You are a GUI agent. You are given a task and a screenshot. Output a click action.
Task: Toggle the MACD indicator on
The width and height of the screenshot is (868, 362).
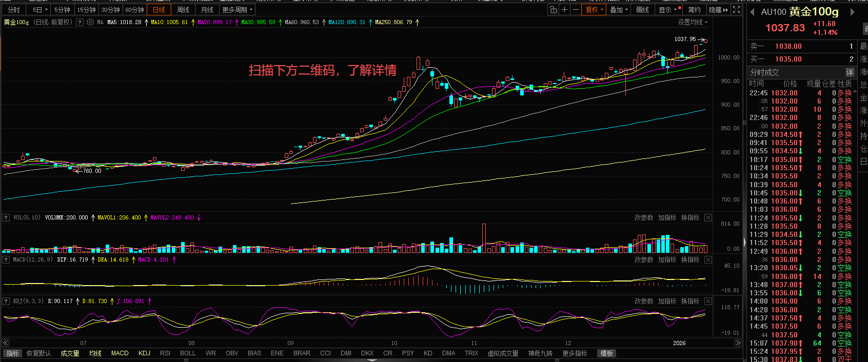[120, 353]
